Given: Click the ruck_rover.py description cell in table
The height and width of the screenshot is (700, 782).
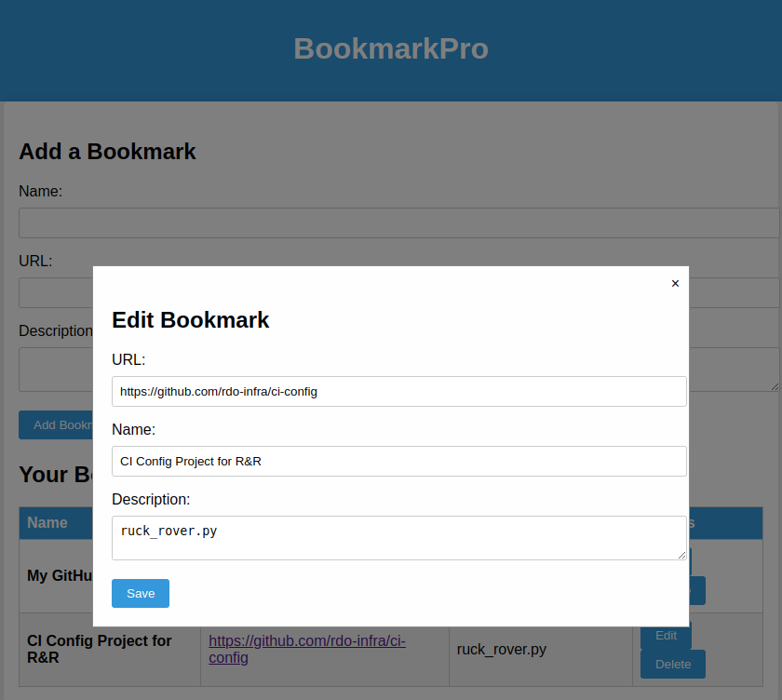Looking at the screenshot, I should 541,649.
